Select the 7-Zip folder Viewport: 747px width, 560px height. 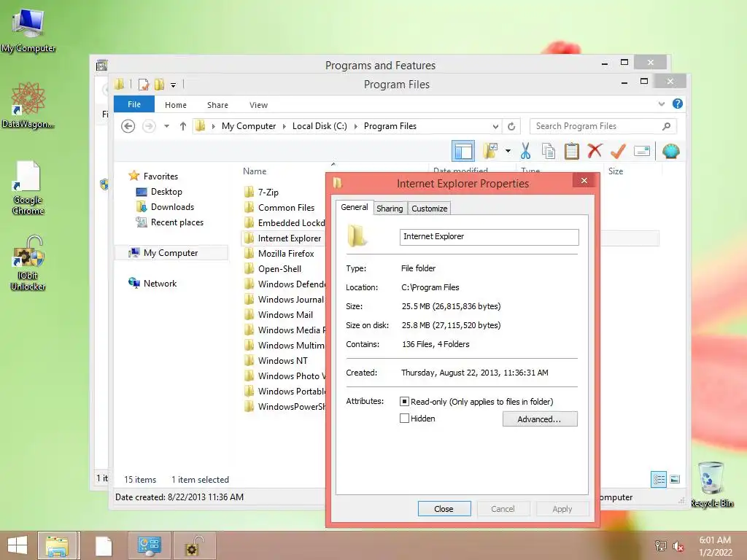click(x=268, y=192)
